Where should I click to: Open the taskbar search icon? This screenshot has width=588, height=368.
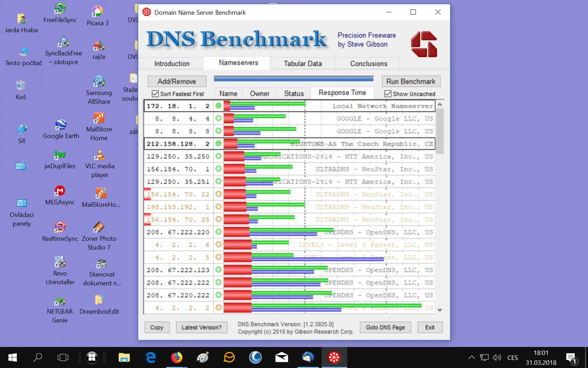(x=38, y=357)
